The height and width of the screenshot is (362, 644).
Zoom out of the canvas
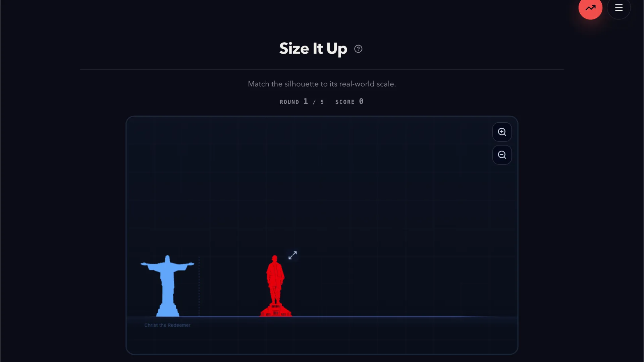pyautogui.click(x=502, y=155)
